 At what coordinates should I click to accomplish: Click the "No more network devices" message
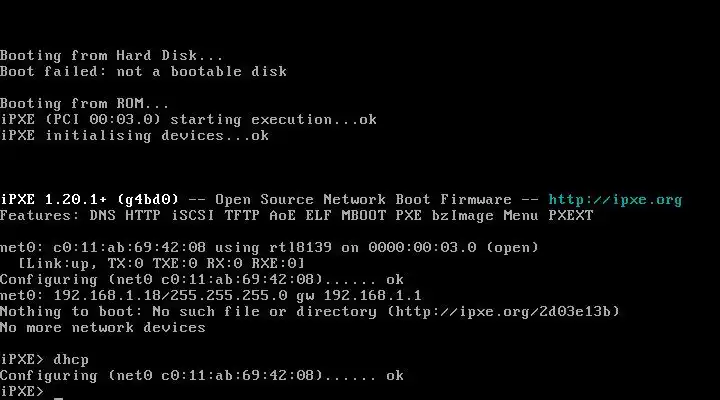pyautogui.click(x=102, y=327)
